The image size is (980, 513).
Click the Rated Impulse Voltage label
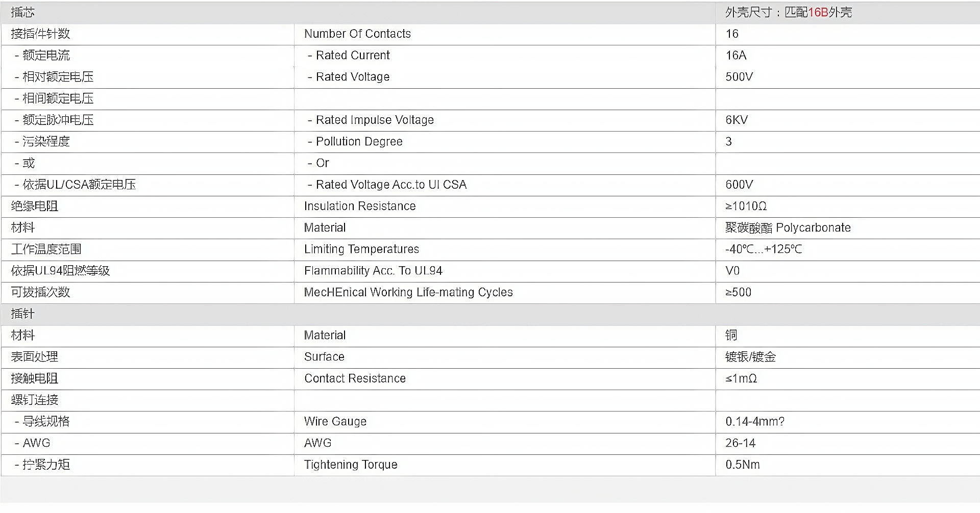(375, 120)
